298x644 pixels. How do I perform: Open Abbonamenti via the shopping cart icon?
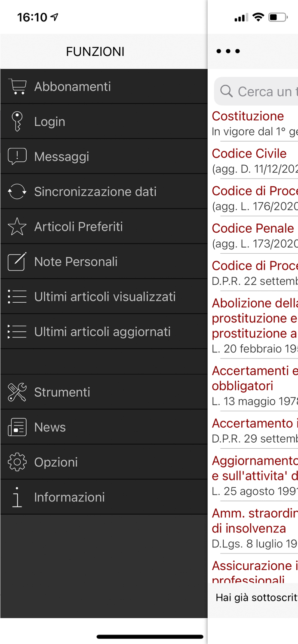(x=17, y=86)
